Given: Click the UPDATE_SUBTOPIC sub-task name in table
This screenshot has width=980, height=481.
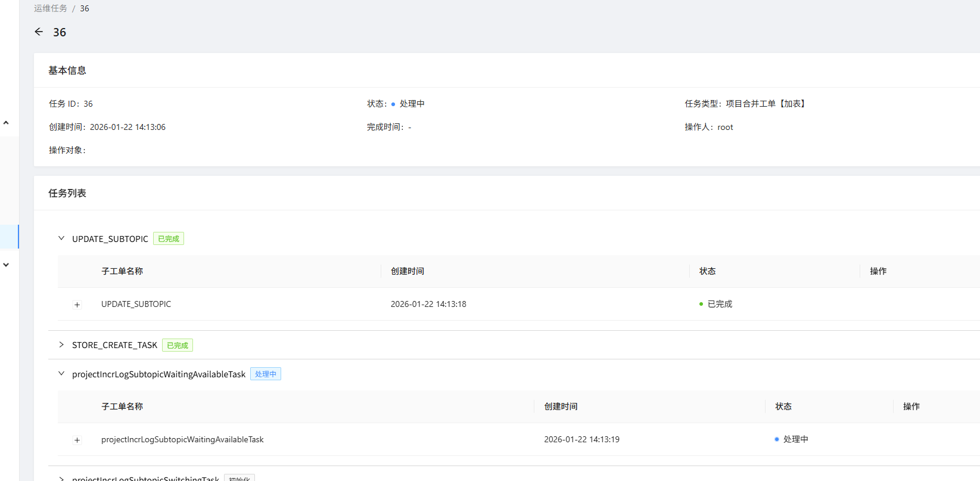Looking at the screenshot, I should pyautogui.click(x=136, y=304).
